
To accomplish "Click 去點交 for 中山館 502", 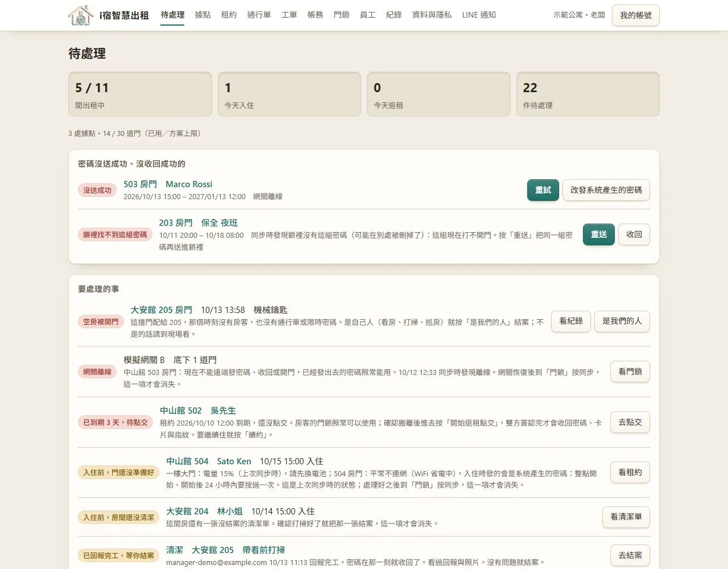I will [x=630, y=422].
